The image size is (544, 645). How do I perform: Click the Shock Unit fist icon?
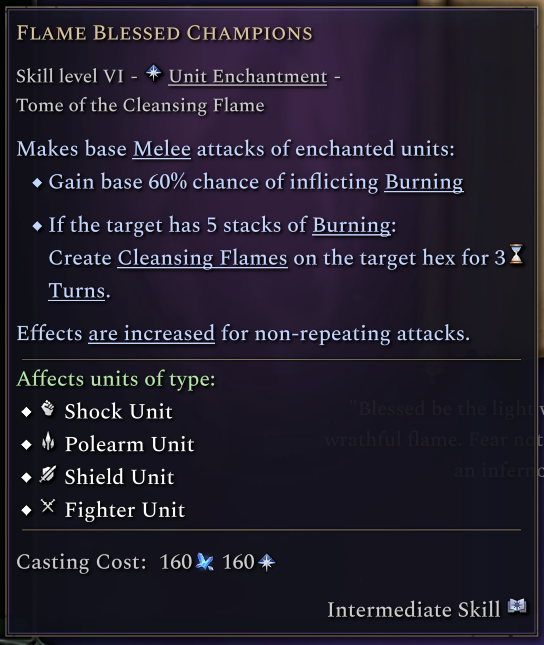click(48, 408)
